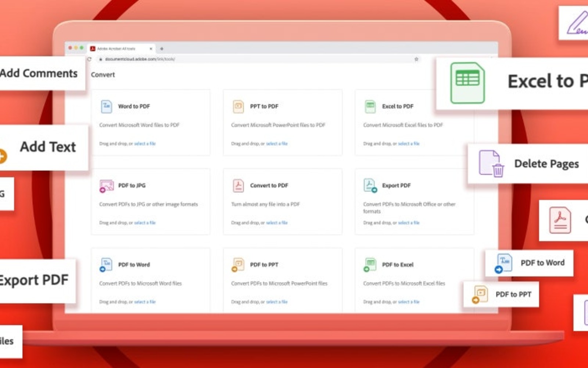Click the PPT to PDF slide icon
588x368 pixels.
[x=238, y=106]
